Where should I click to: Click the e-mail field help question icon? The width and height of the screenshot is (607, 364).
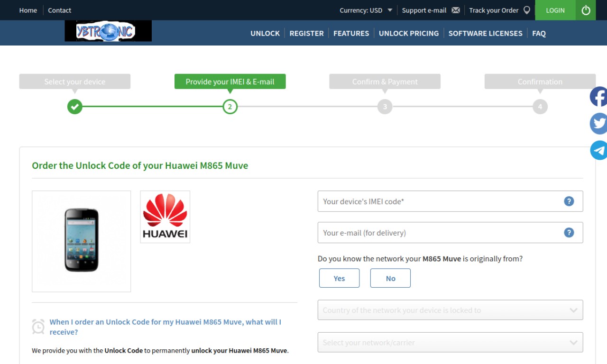[569, 233]
